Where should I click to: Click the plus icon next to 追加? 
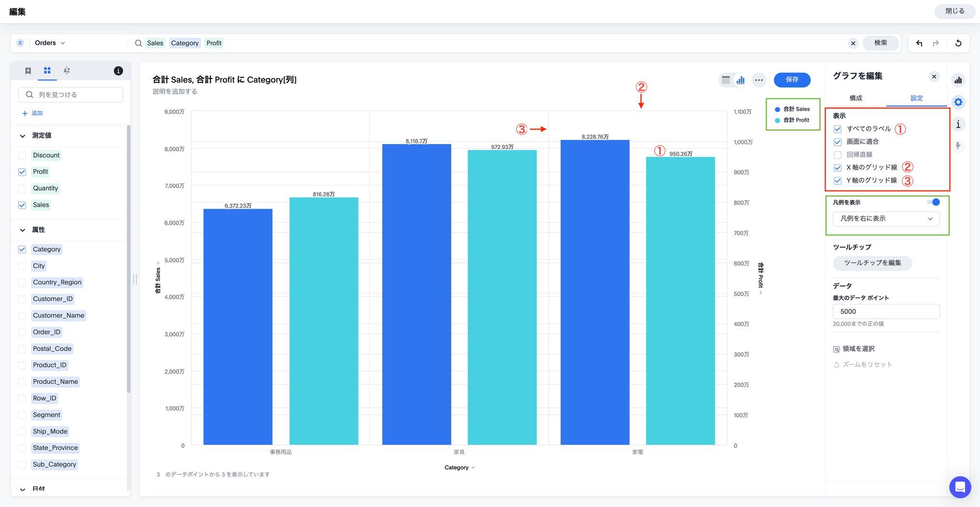pyautogui.click(x=25, y=113)
